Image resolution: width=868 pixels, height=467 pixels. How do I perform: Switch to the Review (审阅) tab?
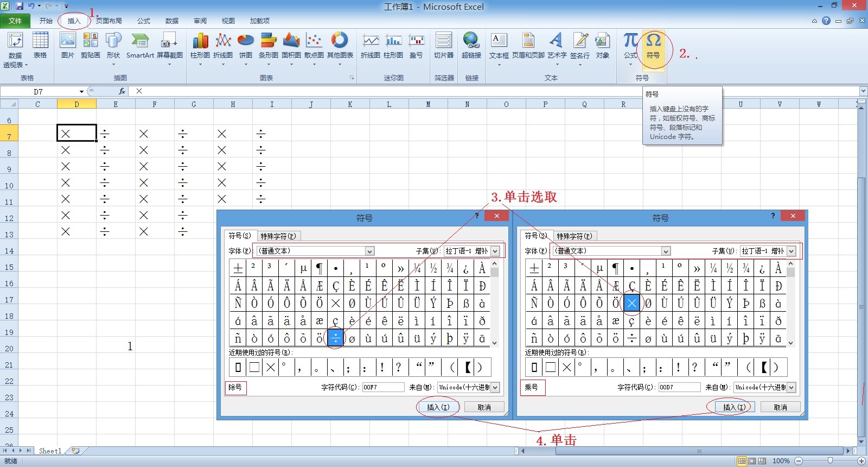200,21
